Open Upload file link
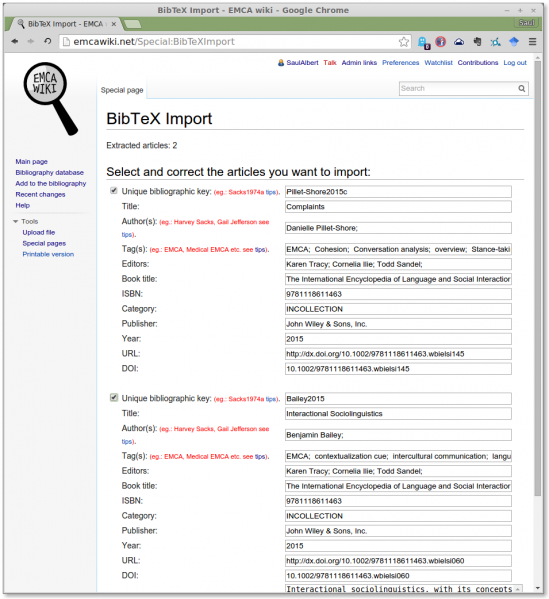 39,232
